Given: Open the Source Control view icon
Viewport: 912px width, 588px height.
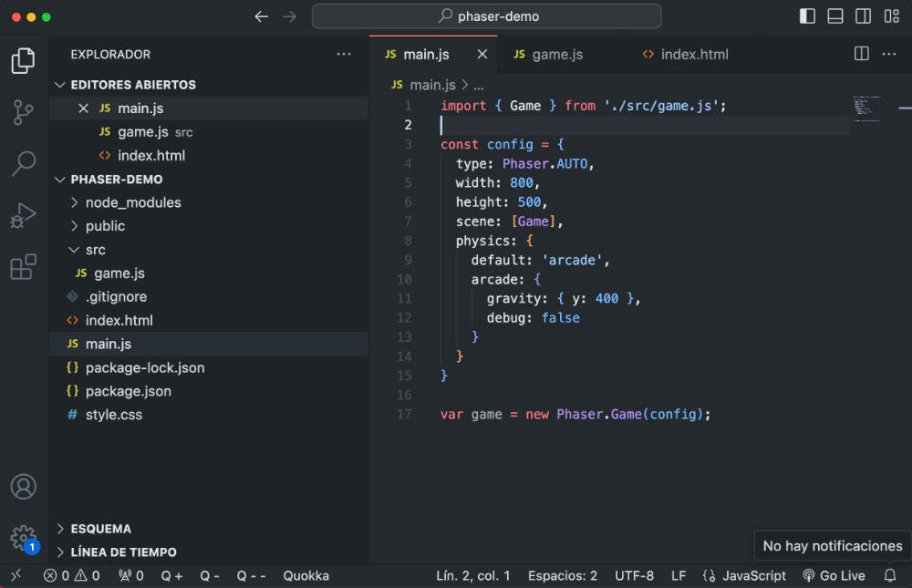Looking at the screenshot, I should click(x=24, y=113).
